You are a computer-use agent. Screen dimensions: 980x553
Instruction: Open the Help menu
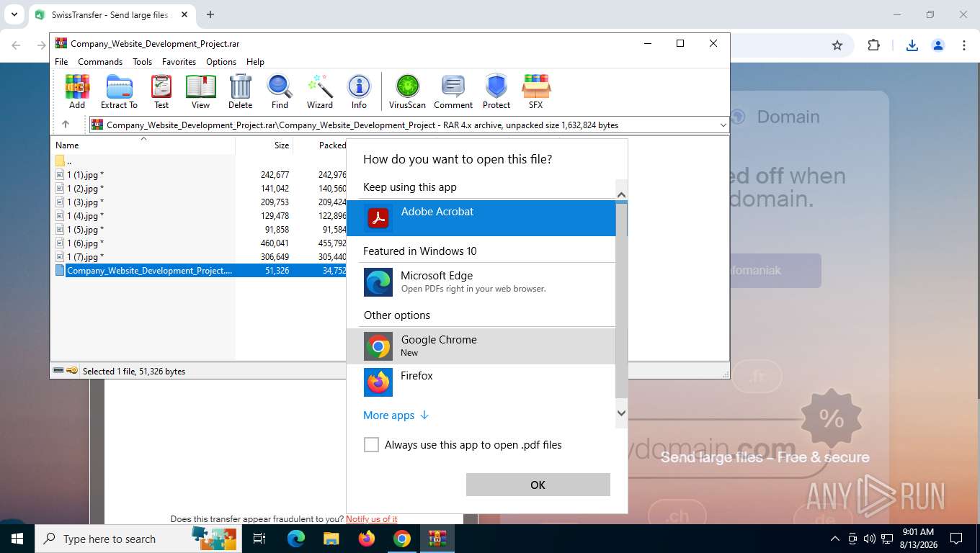tap(255, 62)
